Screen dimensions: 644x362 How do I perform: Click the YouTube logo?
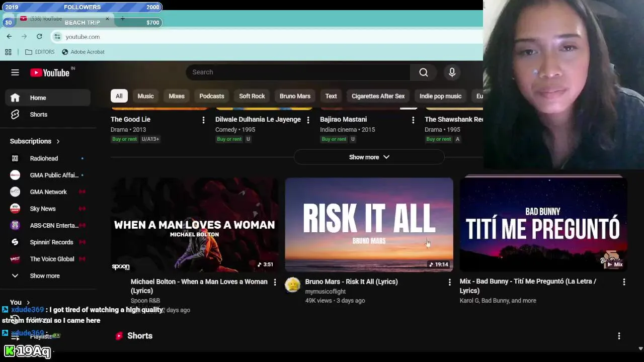coord(50,72)
